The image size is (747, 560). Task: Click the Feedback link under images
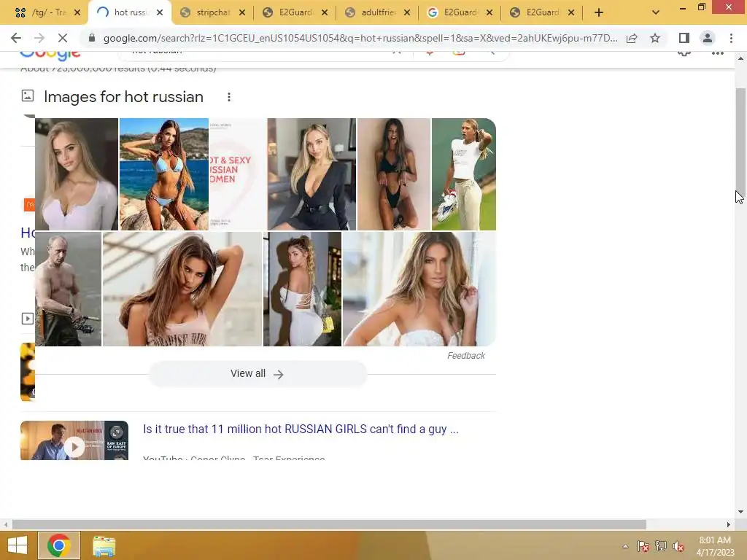coord(466,356)
